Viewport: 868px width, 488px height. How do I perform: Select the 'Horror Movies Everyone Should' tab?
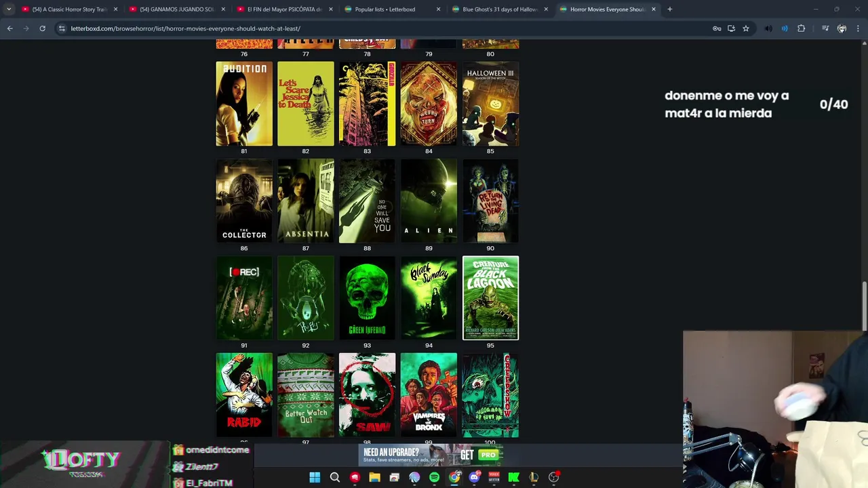pyautogui.click(x=606, y=9)
